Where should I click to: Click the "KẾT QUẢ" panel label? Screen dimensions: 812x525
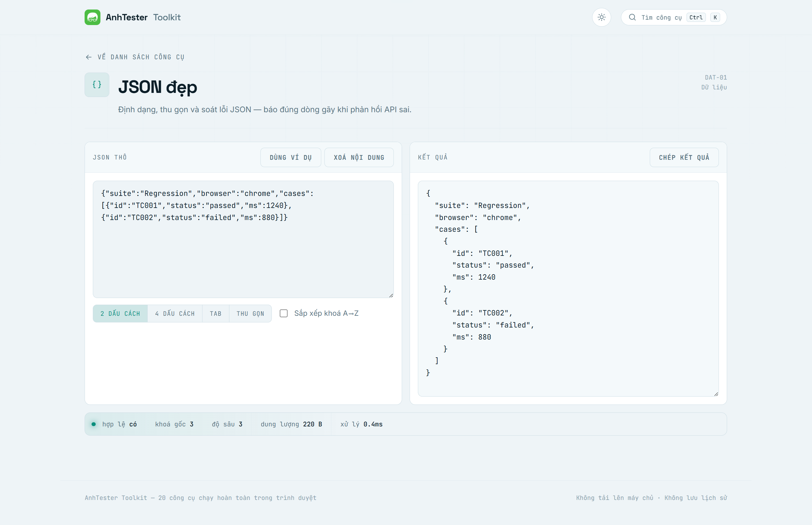coord(432,158)
